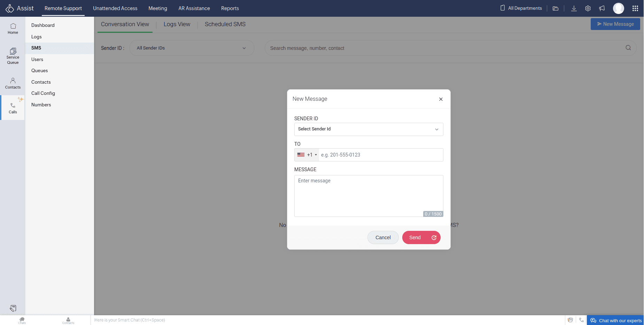This screenshot has width=644, height=325.
Task: Open Dashboard in the side menu
Action: click(60, 25)
